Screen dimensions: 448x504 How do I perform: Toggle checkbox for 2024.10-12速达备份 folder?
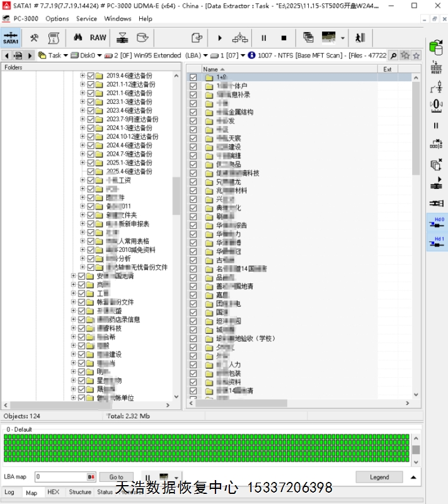coord(91,137)
